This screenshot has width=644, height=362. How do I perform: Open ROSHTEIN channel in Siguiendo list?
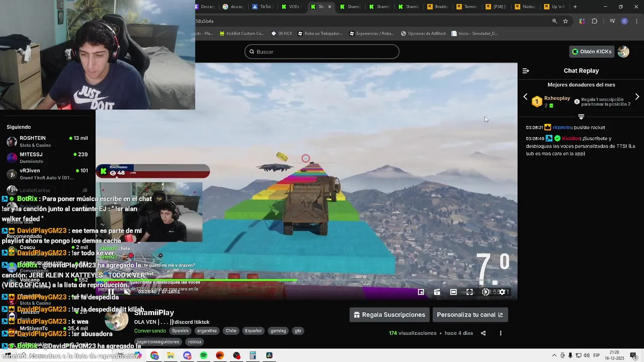click(48, 141)
